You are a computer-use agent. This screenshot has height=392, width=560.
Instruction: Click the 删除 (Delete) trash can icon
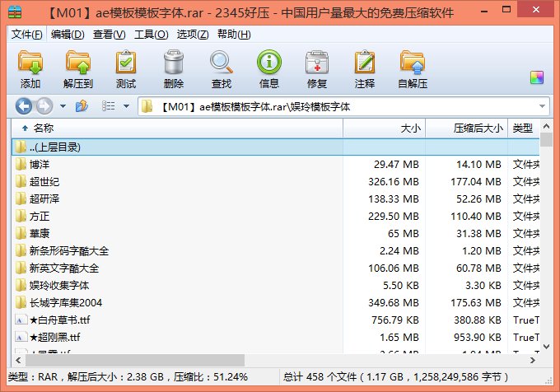click(x=174, y=69)
